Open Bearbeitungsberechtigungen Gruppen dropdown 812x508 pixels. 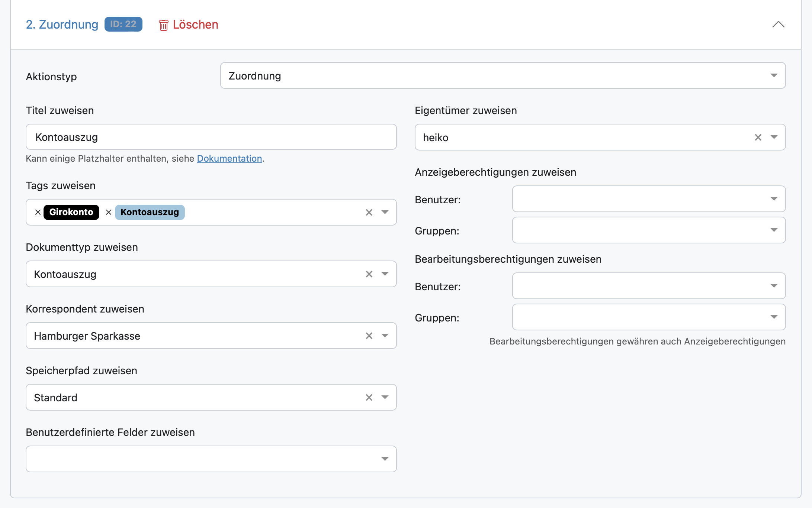[774, 317]
